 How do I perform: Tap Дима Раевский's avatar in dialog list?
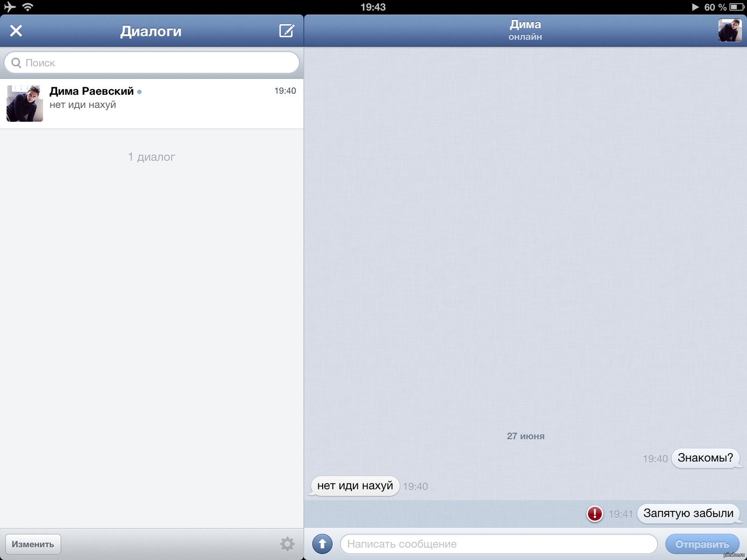coord(25,104)
